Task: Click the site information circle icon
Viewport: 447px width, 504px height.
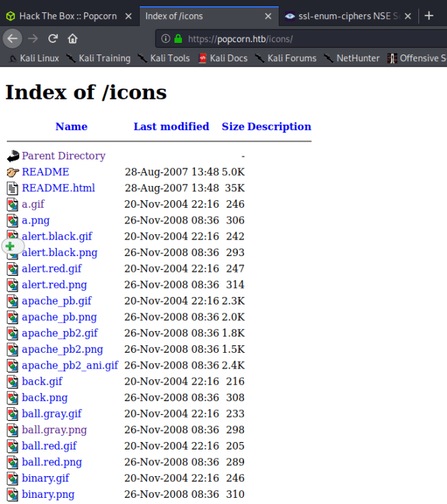Action: [166, 39]
